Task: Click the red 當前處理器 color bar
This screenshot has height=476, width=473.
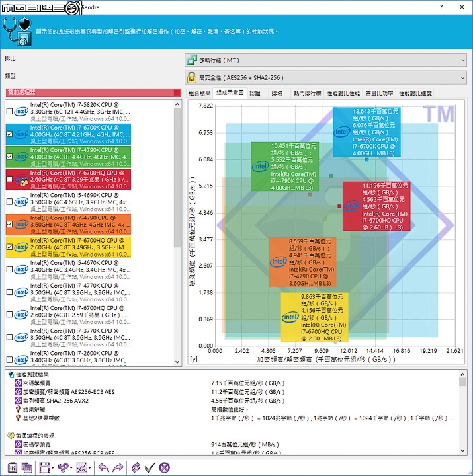Action: pyautogui.click(x=93, y=93)
